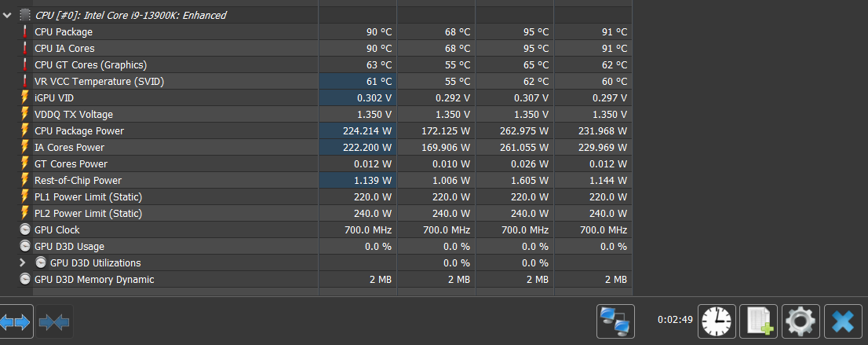Click the expand columns arrows button
868x345 pixels.
click(16, 321)
